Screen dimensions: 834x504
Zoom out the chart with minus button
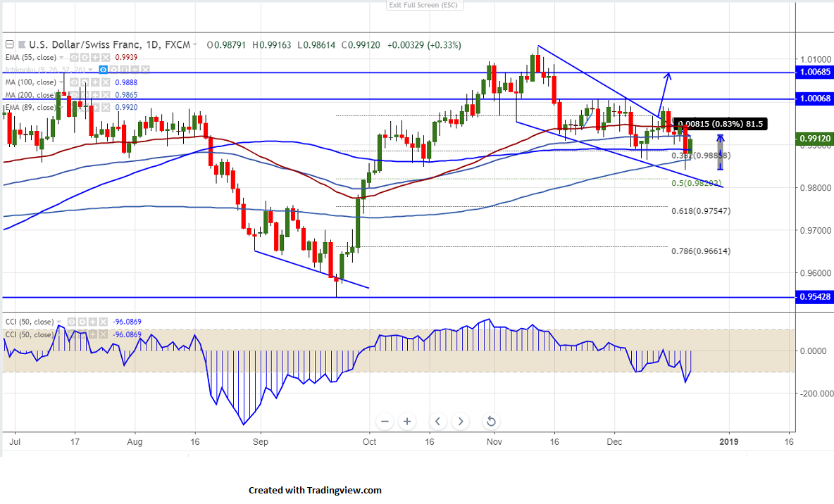pyautogui.click(x=385, y=421)
